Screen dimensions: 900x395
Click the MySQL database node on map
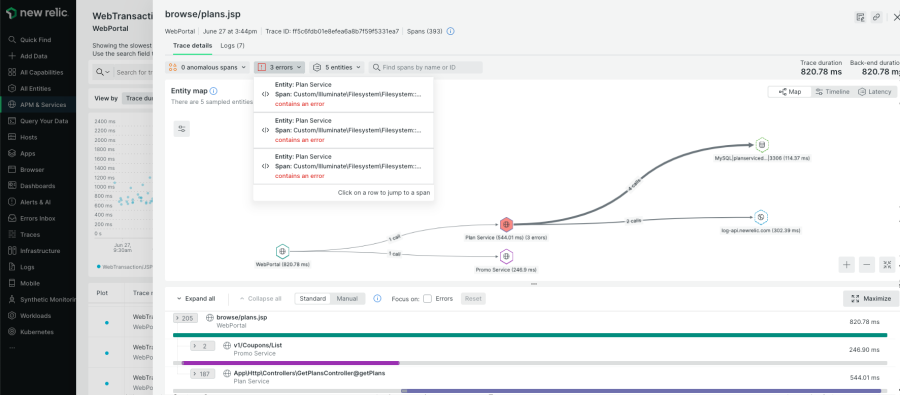tap(762, 145)
